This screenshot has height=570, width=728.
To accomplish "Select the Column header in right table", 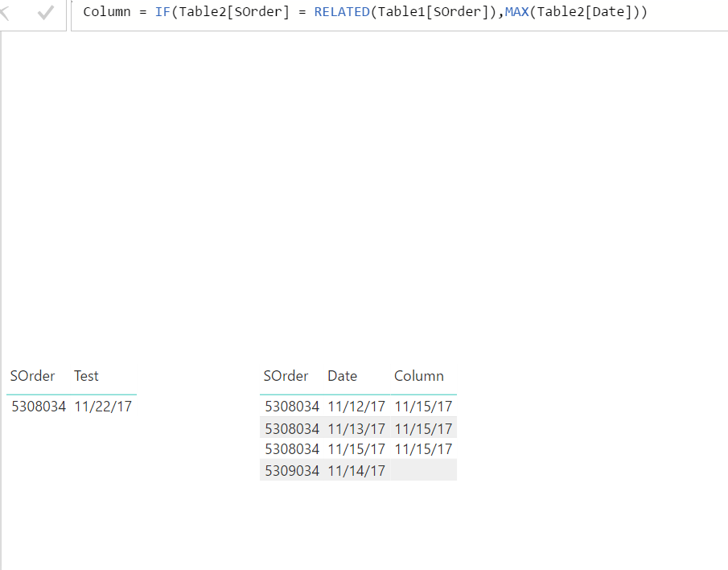I will click(419, 376).
